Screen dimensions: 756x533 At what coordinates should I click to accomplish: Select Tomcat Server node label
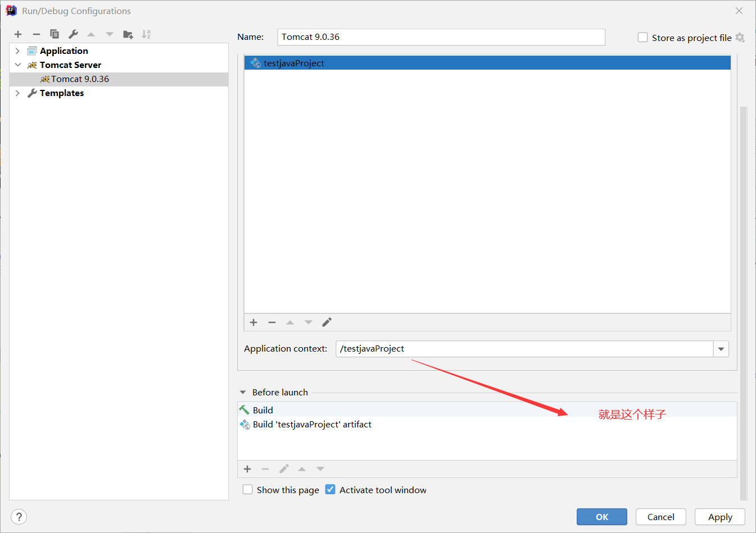coord(70,65)
